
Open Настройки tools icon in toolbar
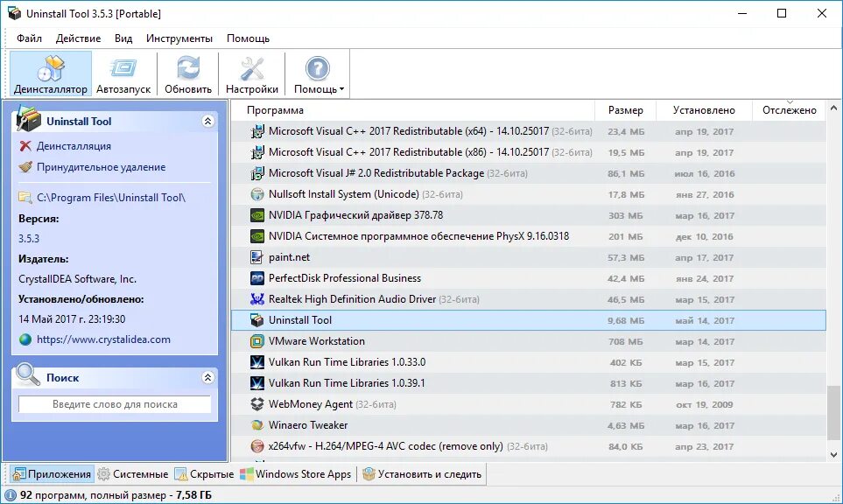252,68
